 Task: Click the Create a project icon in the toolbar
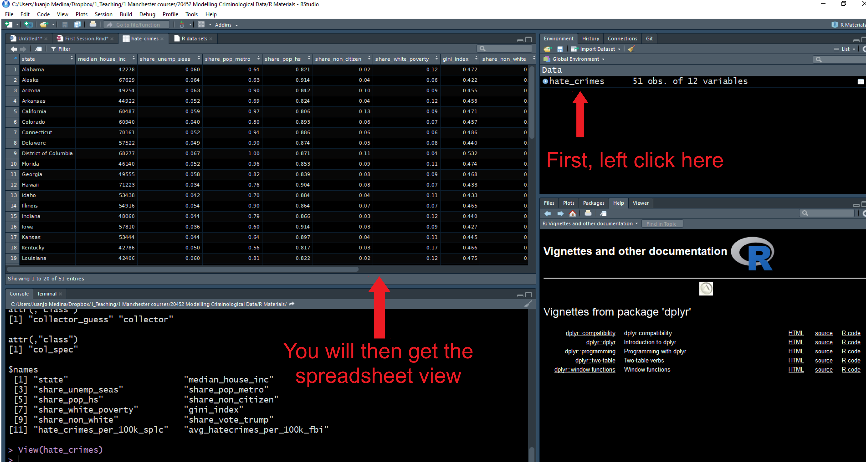28,25
